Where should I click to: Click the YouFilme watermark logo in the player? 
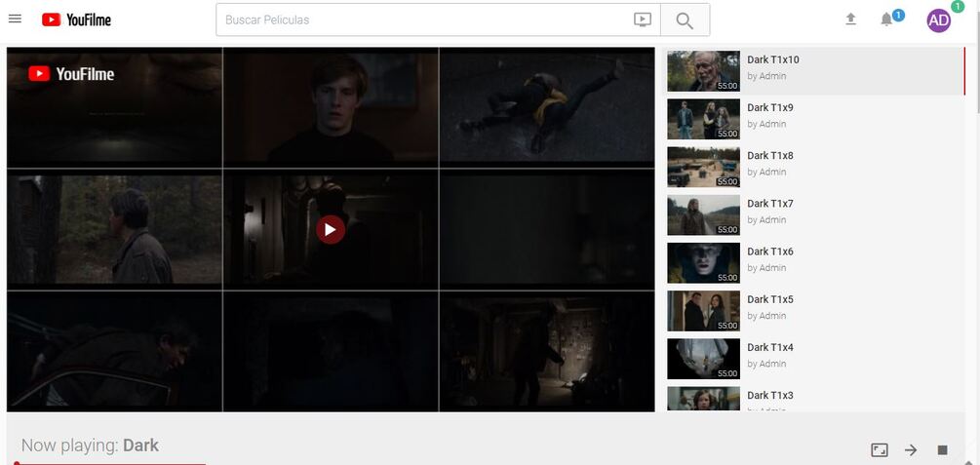point(71,74)
